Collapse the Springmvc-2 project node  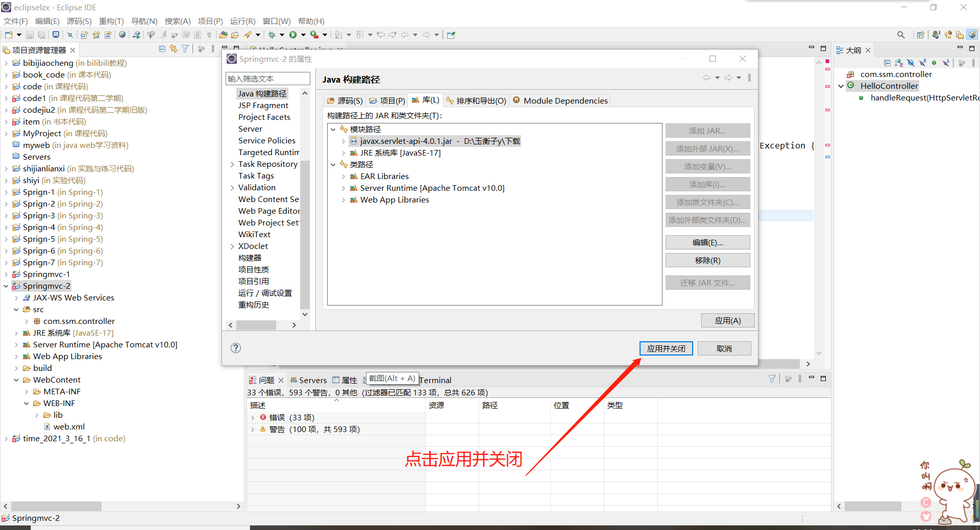click(6, 286)
